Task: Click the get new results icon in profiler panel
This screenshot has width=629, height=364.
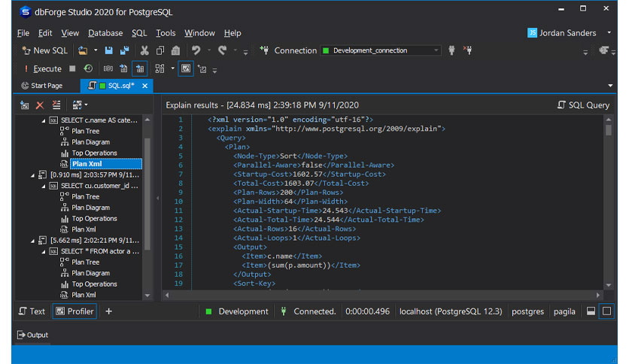Action: (x=25, y=105)
